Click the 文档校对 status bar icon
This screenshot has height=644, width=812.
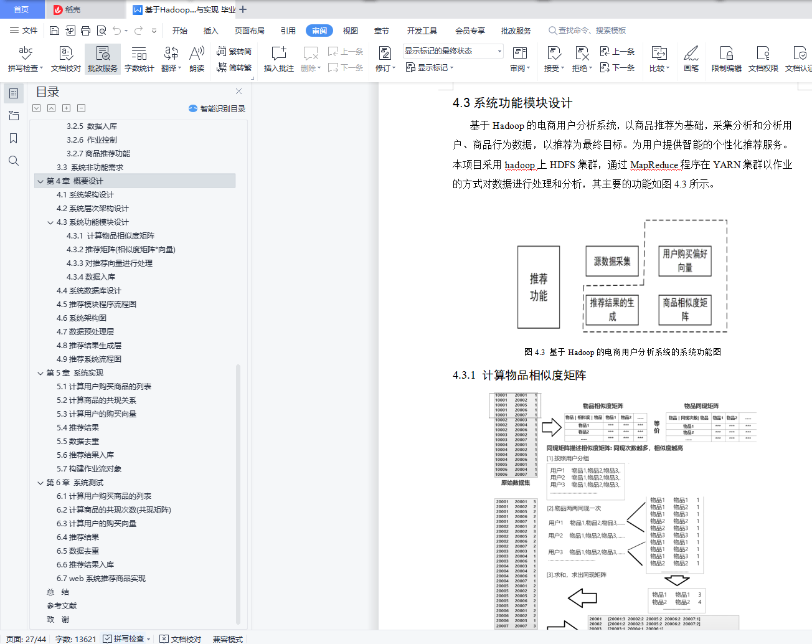pyautogui.click(x=181, y=639)
